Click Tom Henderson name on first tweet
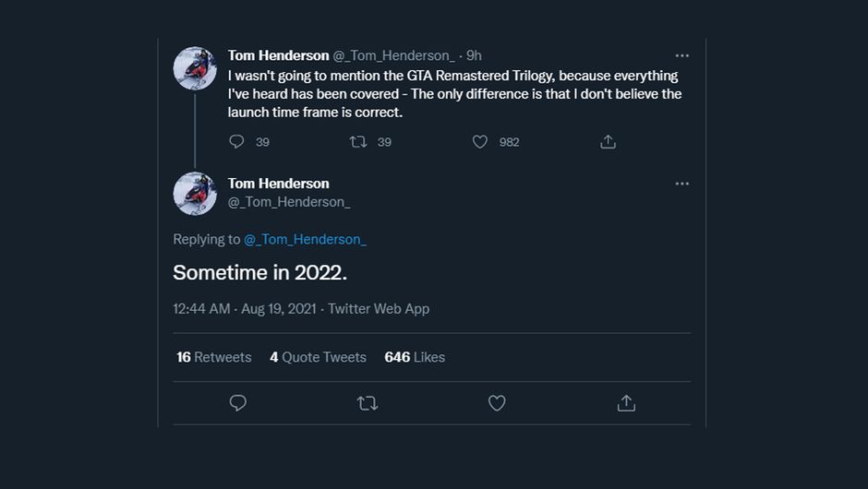 pos(278,55)
